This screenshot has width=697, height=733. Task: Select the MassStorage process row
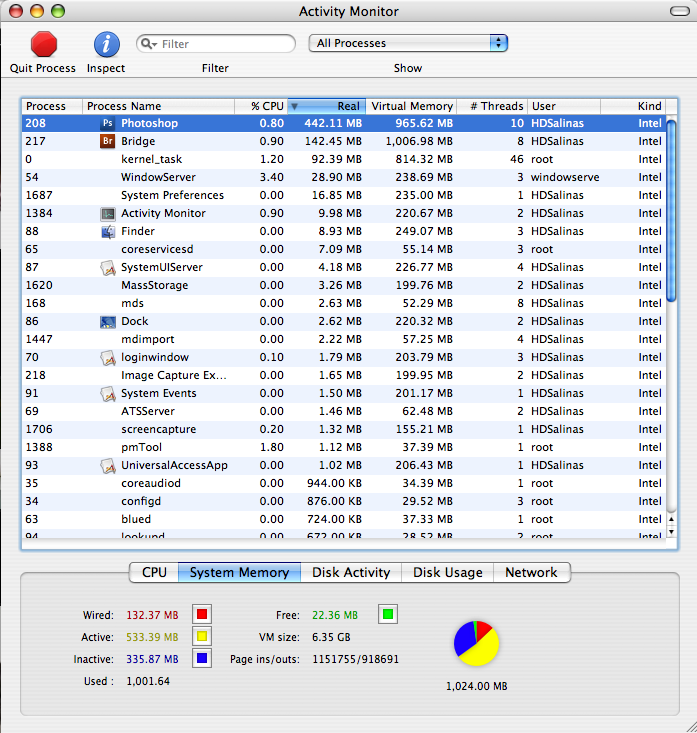click(344, 286)
